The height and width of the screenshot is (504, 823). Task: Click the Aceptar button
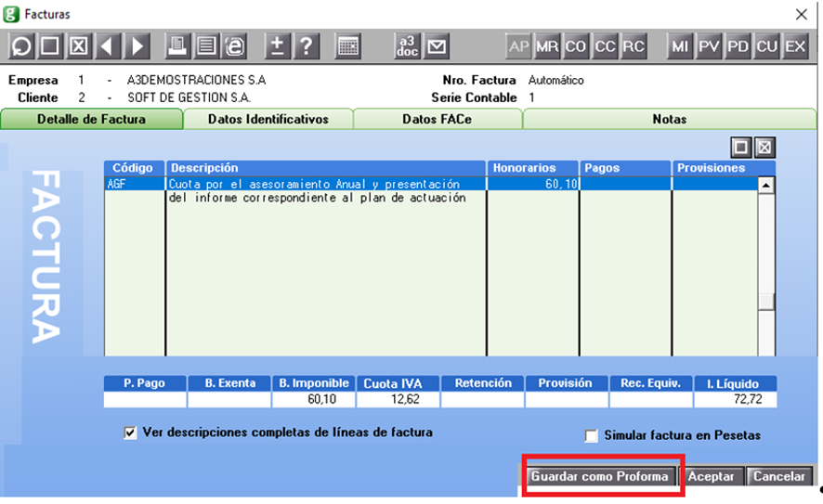tap(712, 476)
